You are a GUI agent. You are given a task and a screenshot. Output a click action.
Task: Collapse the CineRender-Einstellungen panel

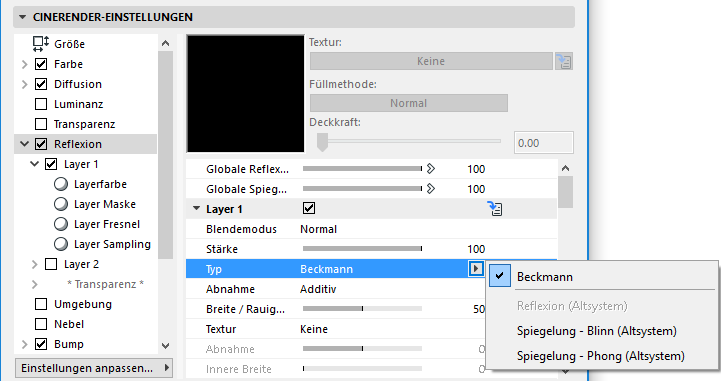(x=22, y=17)
